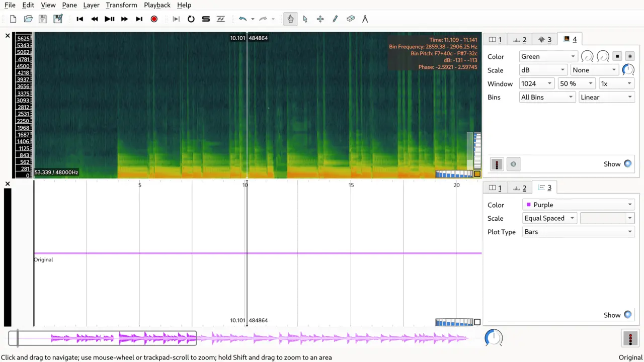
Task: Open the Green color dropdown
Action: click(548, 57)
